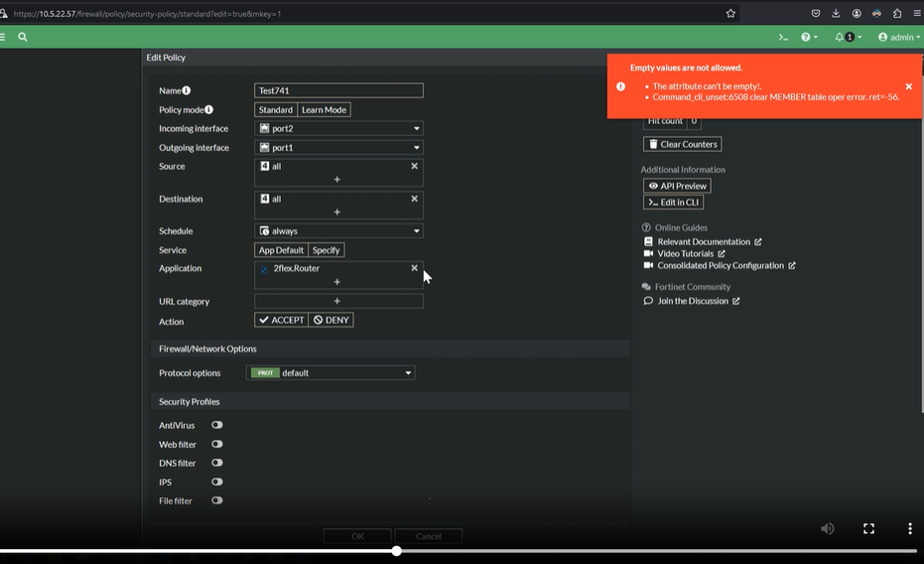This screenshot has width=924, height=564.
Task: Remove the 2flex.Router application entry
Action: click(415, 268)
